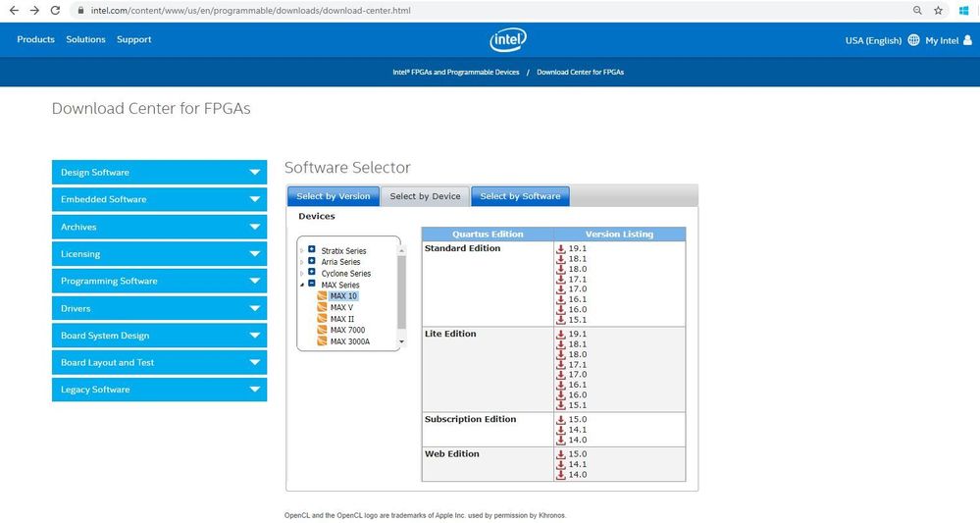Screen dimensions: 980x523
Task: Click the device tree scrollbar thumb
Action: point(401,291)
